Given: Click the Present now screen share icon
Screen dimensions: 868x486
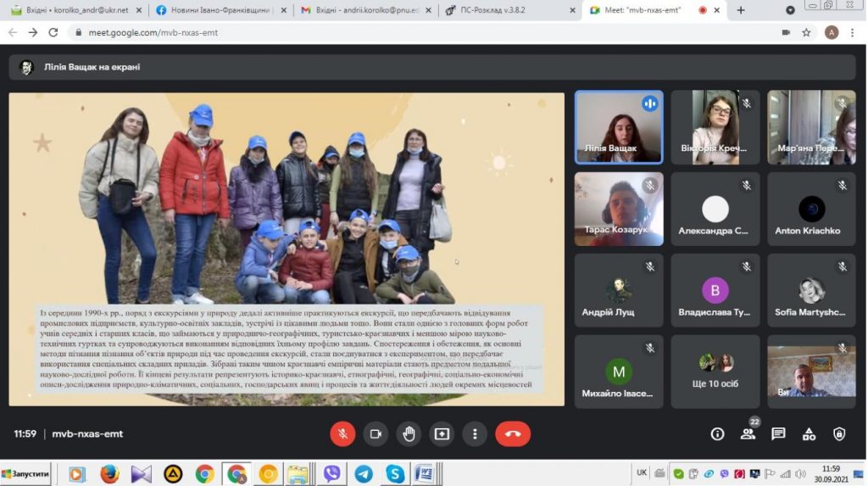Looking at the screenshot, I should coord(442,433).
